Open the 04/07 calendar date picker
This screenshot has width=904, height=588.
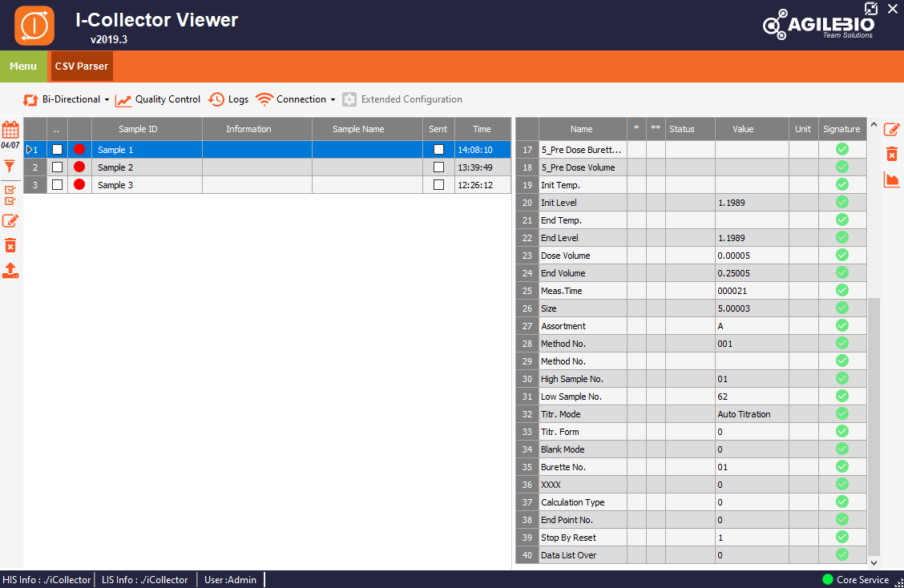pyautogui.click(x=10, y=135)
